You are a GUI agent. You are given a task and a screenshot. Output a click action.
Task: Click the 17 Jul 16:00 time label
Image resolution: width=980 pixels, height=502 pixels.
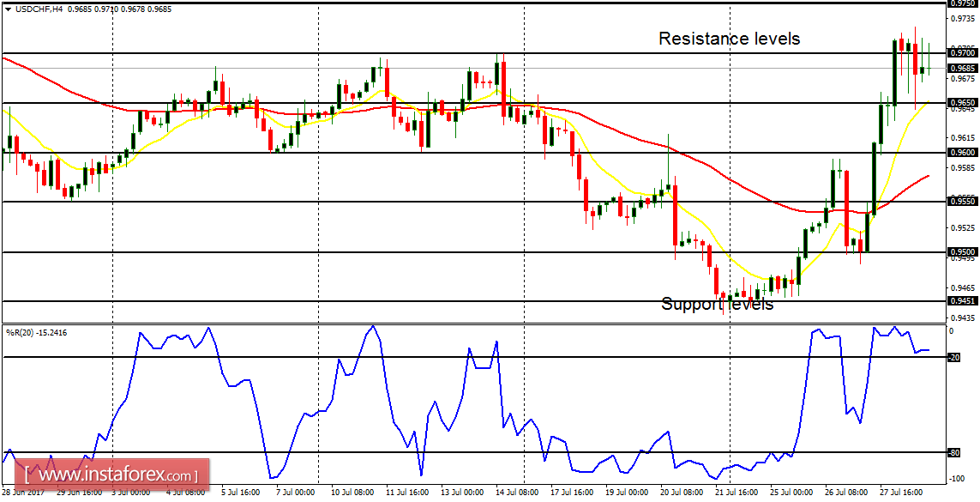[571, 493]
